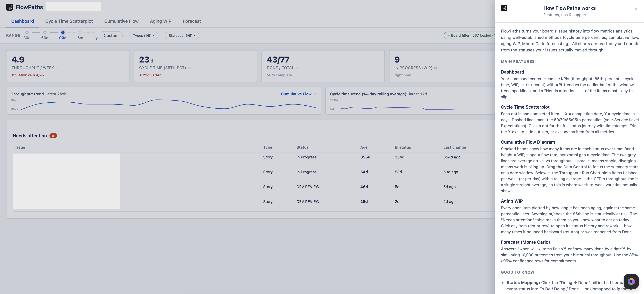Click the '56% complete' text
This screenshot has width=644, height=294.
(279, 75)
